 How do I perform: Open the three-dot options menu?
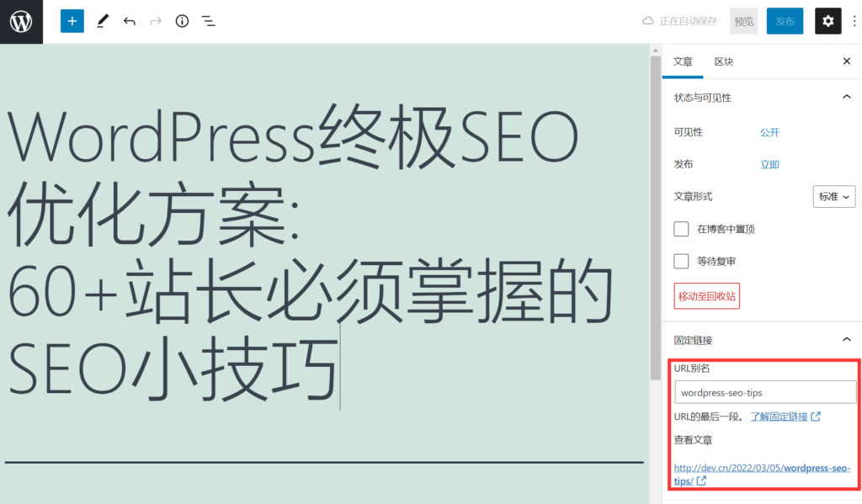(854, 21)
